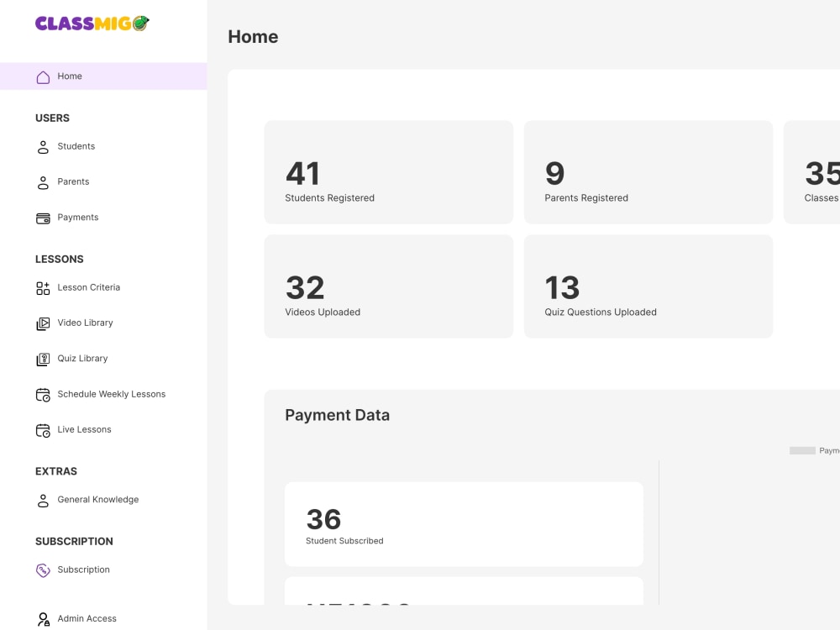Click the EXTRAS section heading
840x630 pixels.
coord(56,471)
